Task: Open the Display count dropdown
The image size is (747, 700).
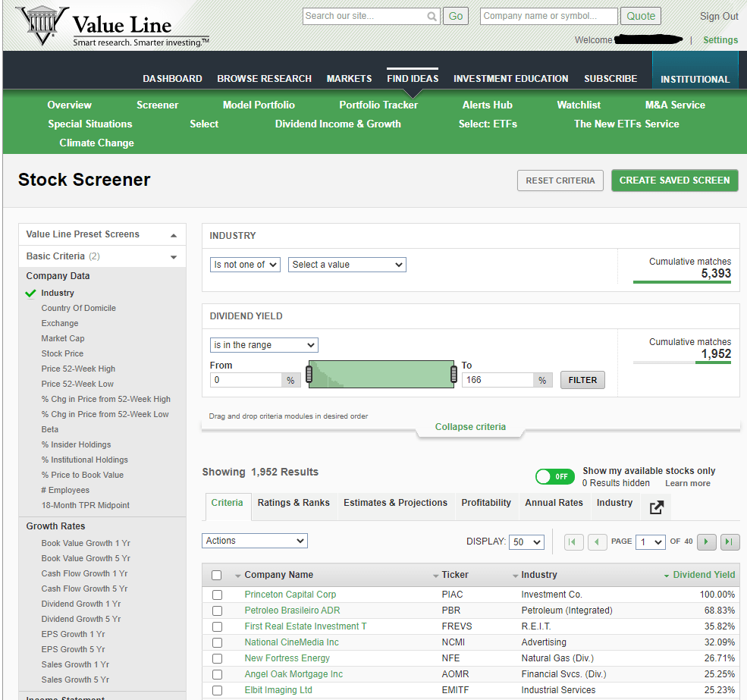Action: coord(527,541)
